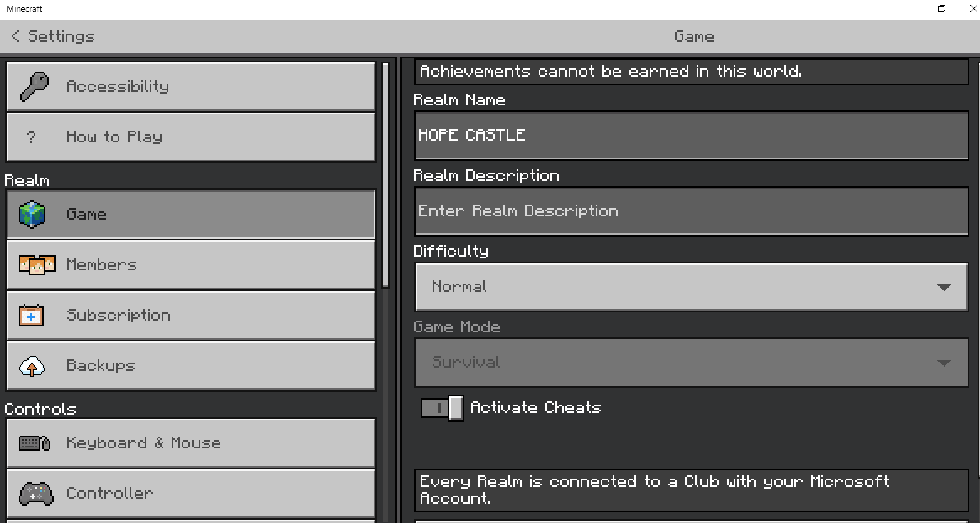
Task: Click the Realm Club Microsoft Account notice
Action: tap(691, 490)
